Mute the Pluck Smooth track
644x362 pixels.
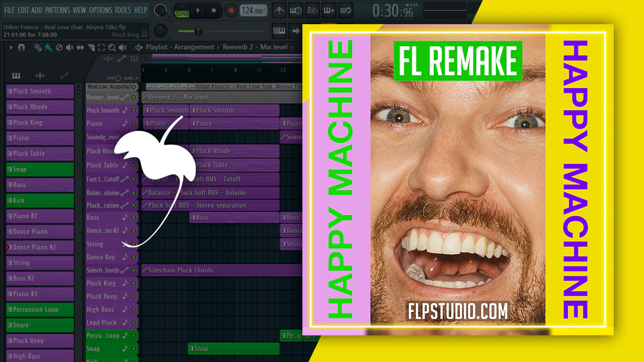[x=134, y=111]
